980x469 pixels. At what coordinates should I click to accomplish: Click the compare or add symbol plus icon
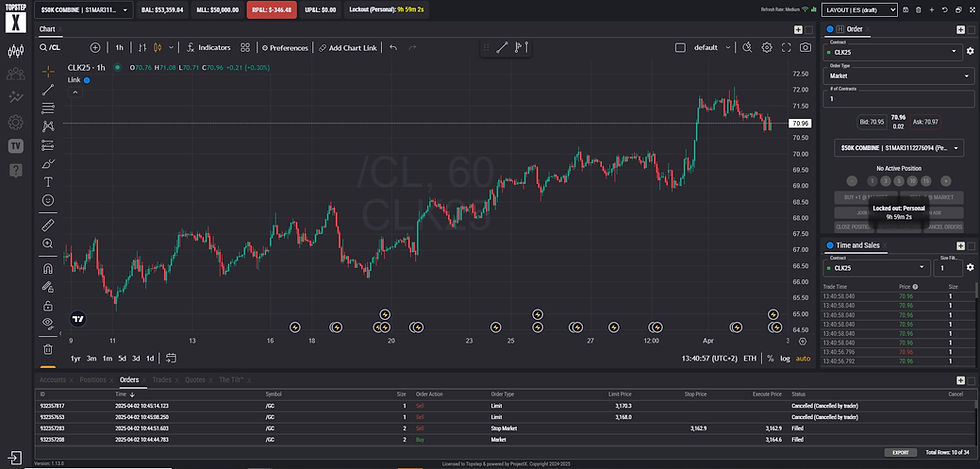(x=95, y=48)
